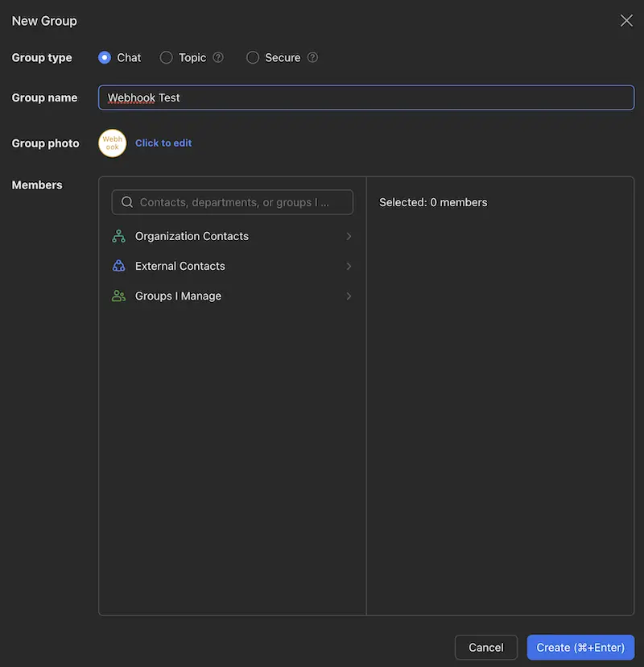Click the help icon next to Secure
This screenshot has width=644, height=667.
point(312,57)
